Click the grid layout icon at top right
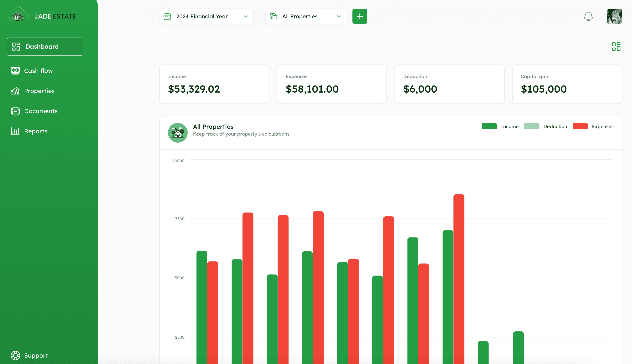This screenshot has width=632, height=364. (x=616, y=46)
